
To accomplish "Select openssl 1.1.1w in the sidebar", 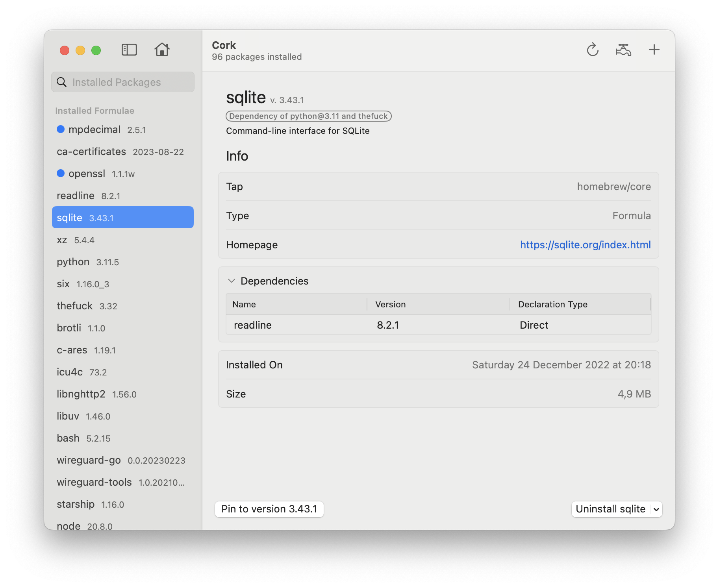I will (123, 174).
